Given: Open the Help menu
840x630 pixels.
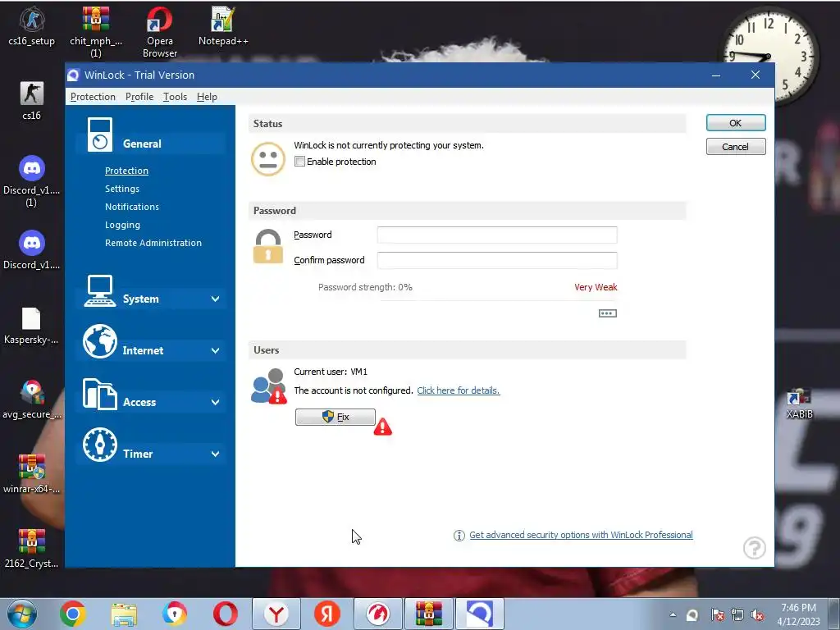Looking at the screenshot, I should [x=207, y=97].
